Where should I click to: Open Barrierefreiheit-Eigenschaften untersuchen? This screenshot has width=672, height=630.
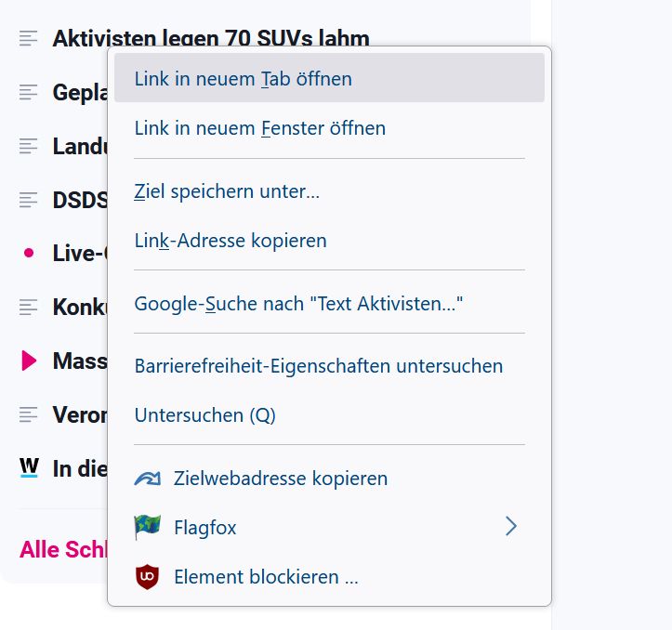[x=319, y=366]
